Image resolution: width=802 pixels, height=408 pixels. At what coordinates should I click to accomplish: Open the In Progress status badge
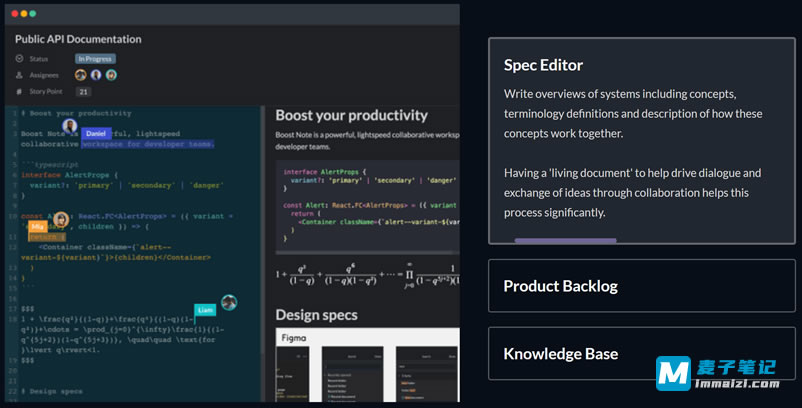(95, 59)
